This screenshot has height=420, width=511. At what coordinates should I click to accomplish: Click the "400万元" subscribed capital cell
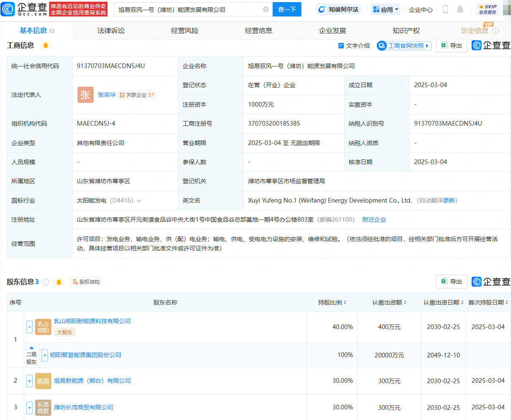pyautogui.click(x=389, y=327)
